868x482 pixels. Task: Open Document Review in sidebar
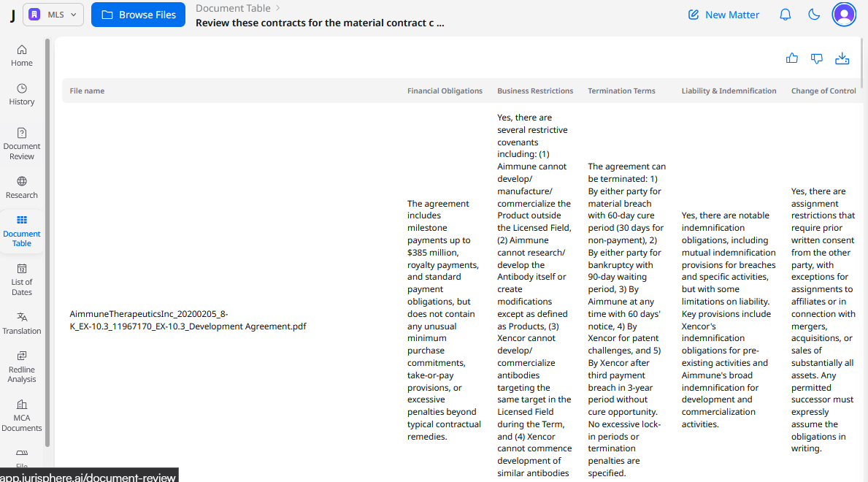pos(22,143)
